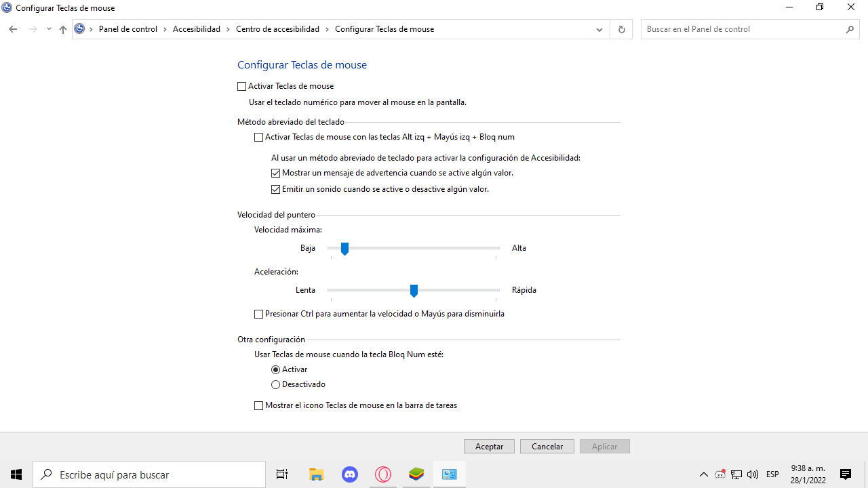Go to Centro de accesibilidad in the breadcrumb
Image resolution: width=868 pixels, height=488 pixels.
pyautogui.click(x=277, y=29)
